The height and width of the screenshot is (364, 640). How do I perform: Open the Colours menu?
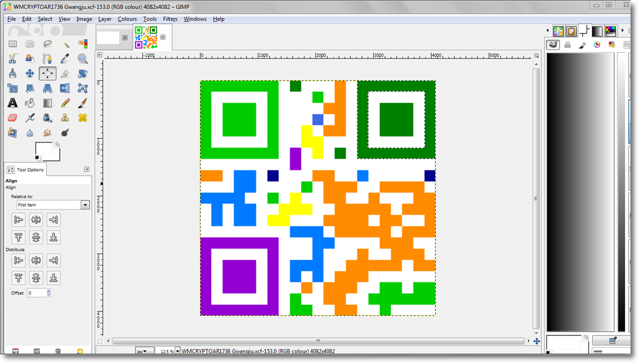click(127, 19)
